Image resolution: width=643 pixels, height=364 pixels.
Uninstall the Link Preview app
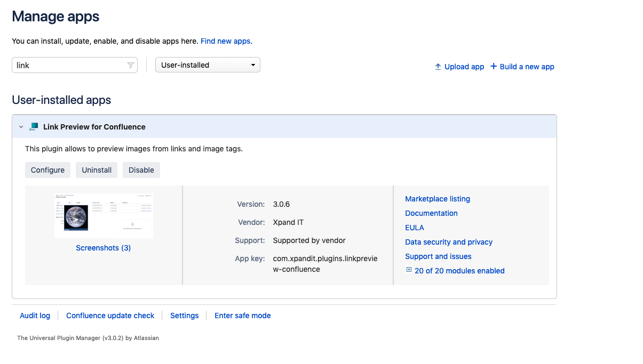[96, 169]
